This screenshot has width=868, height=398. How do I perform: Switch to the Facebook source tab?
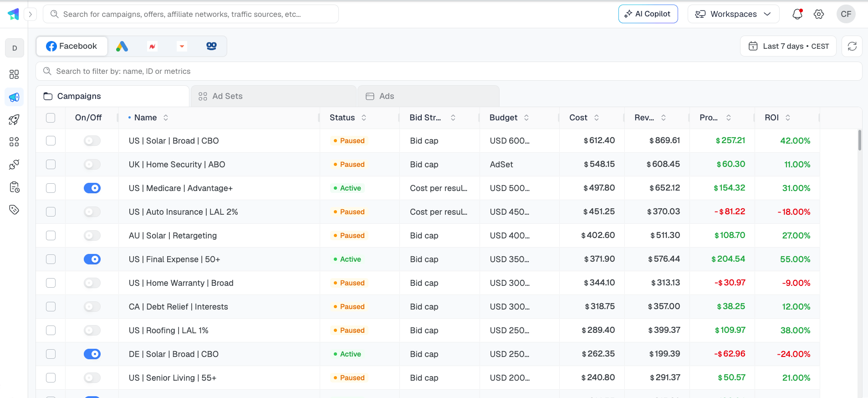click(72, 46)
